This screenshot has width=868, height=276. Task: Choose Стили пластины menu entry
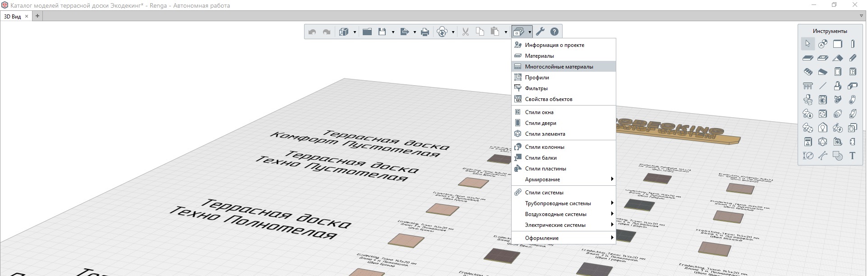(x=564, y=169)
